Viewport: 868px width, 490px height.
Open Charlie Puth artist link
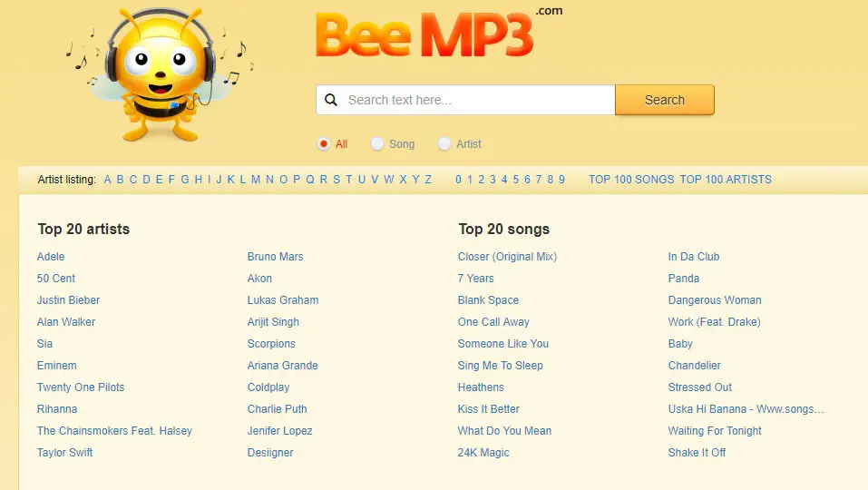277,408
